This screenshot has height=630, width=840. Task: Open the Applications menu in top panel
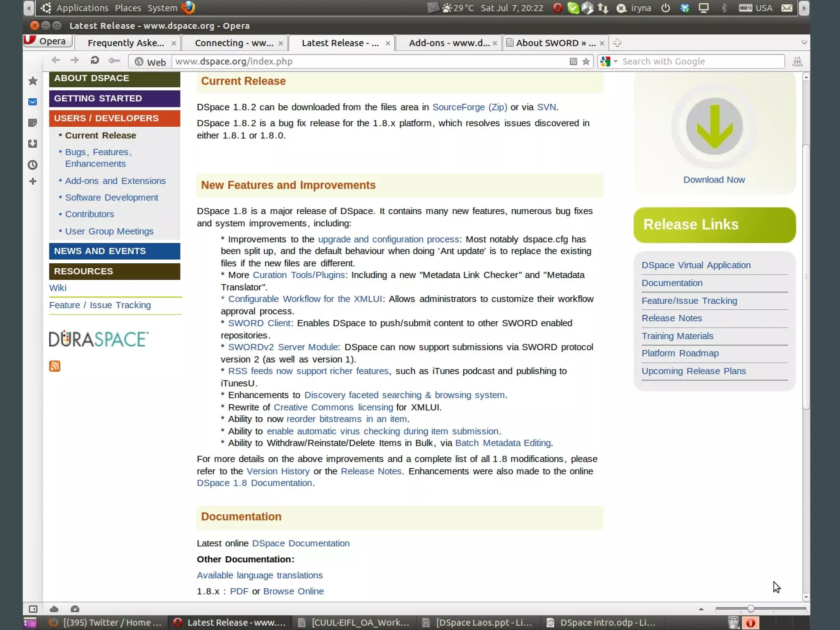tap(82, 8)
